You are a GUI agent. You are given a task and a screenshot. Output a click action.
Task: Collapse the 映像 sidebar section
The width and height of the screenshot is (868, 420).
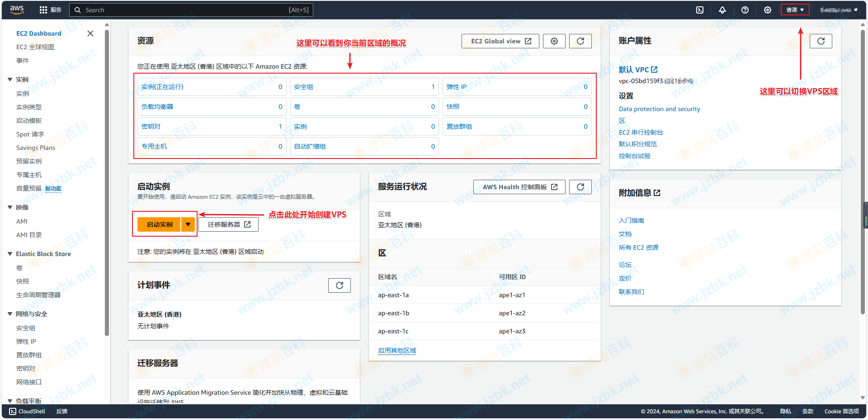10,207
